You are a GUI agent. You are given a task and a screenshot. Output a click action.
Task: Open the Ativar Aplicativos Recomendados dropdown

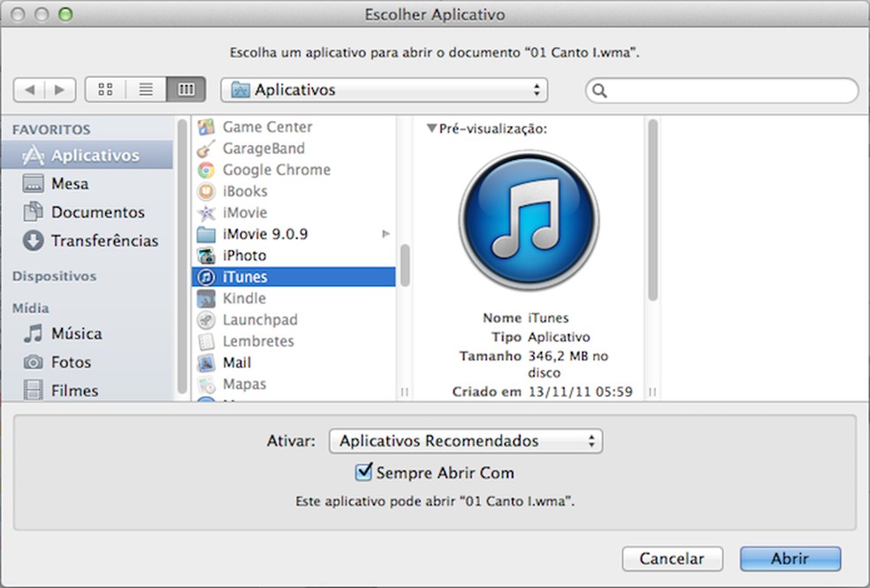coord(466,441)
